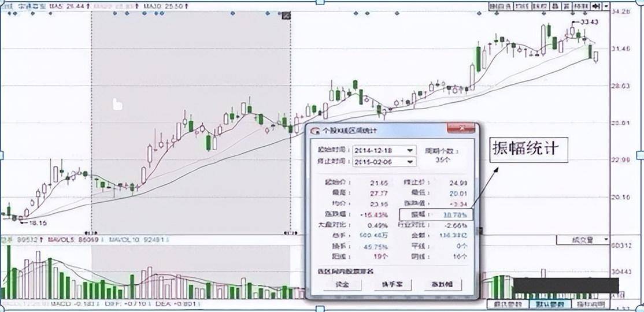This screenshot has height=312, width=644.
Task: Click the second button in top-right chart toolbar
Action: click(x=523, y=6)
